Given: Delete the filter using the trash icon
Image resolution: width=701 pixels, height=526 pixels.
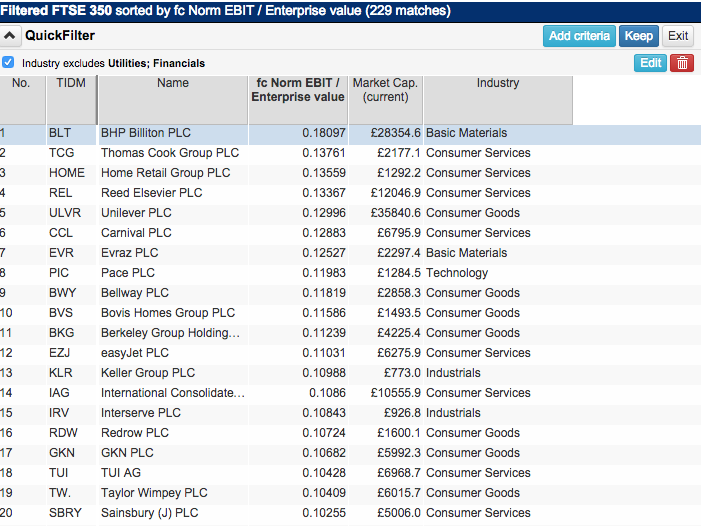Looking at the screenshot, I should click(x=682, y=63).
